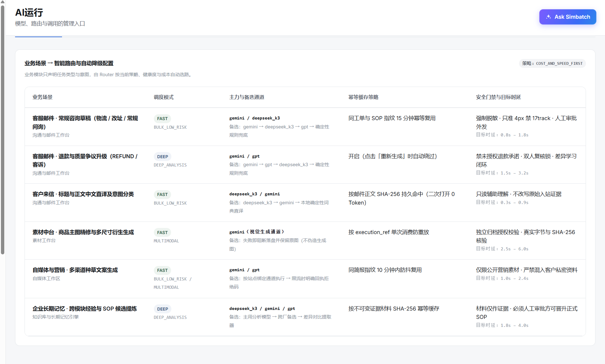Select the 客户来信·标题与正文中文直译 scenario title
The height and width of the screenshot is (364, 605).
83,194
